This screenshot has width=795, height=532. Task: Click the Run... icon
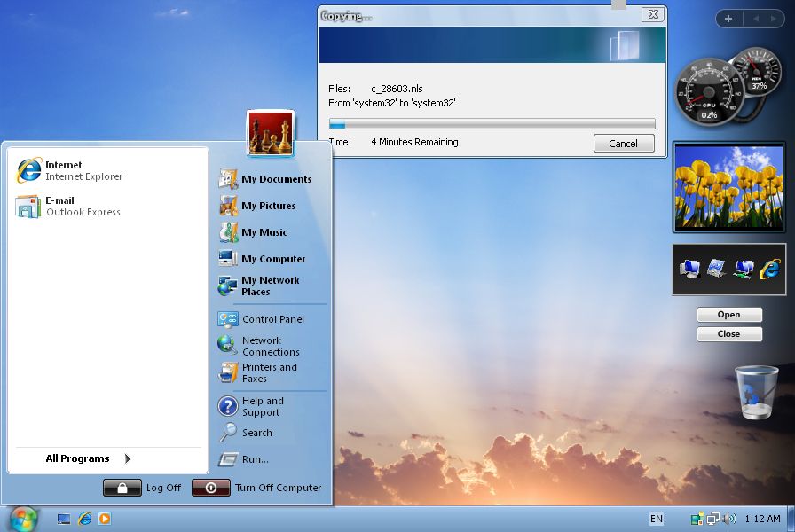tap(228, 459)
